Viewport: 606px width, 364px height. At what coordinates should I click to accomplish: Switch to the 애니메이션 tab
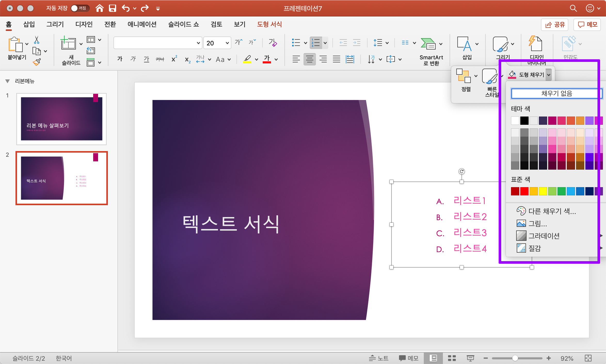(x=142, y=24)
